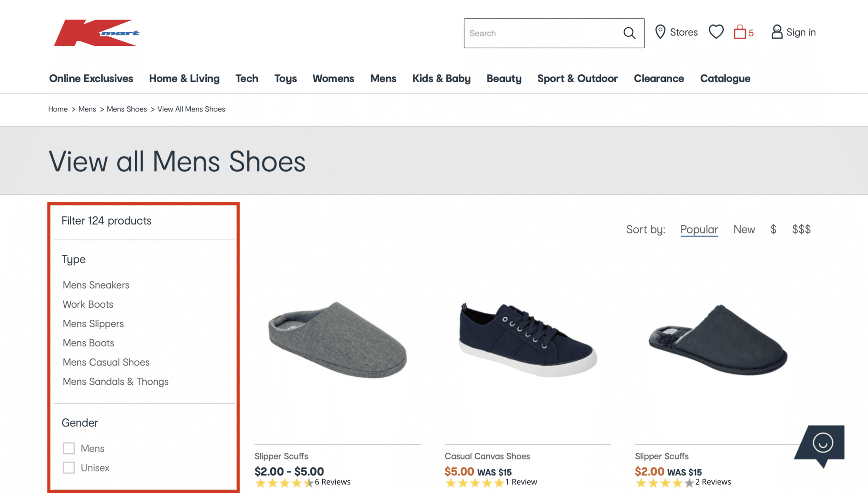Click the Kmart logo
This screenshot has width=868, height=493.
[x=96, y=33]
